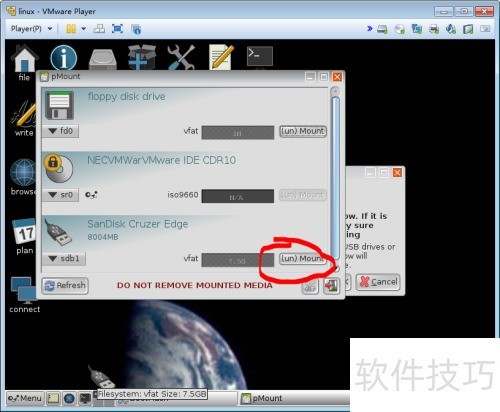Viewport: 500px width, 412px height.
Task: Click the floppy vfat usage bar
Action: [x=238, y=133]
